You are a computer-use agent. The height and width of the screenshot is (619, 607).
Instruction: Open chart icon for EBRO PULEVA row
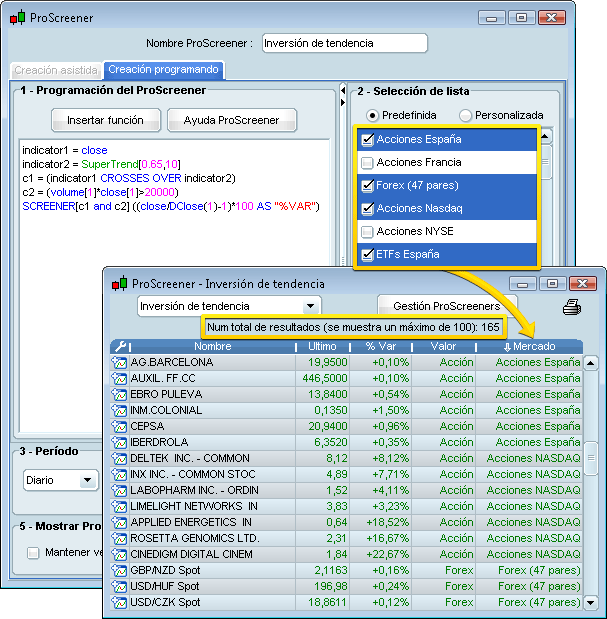coord(119,394)
